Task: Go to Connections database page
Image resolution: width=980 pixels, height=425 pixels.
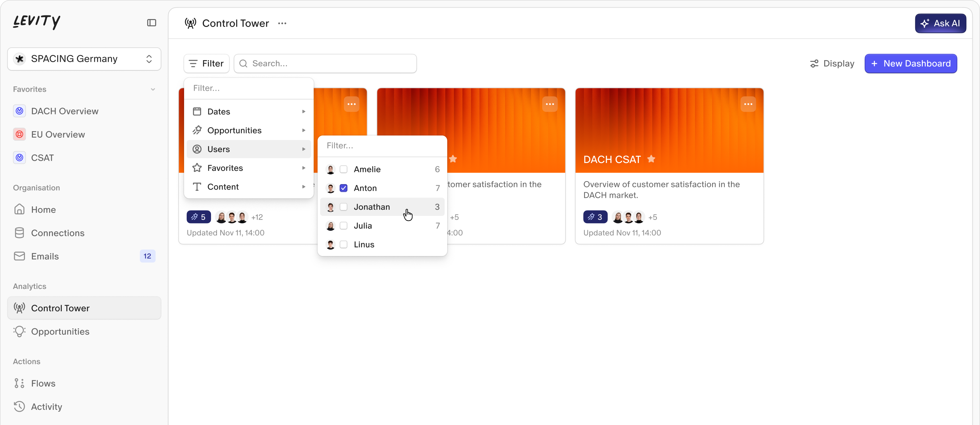Action: click(x=58, y=233)
